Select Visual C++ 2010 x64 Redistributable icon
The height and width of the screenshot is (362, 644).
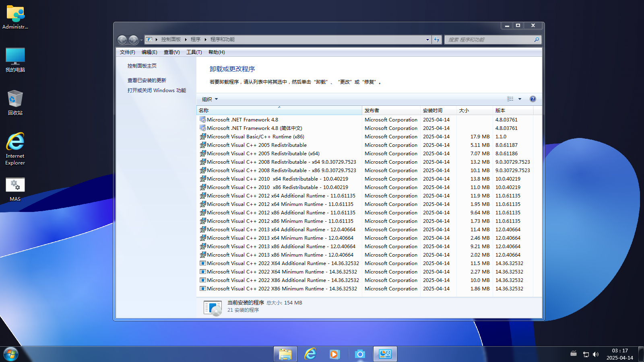pos(203,179)
